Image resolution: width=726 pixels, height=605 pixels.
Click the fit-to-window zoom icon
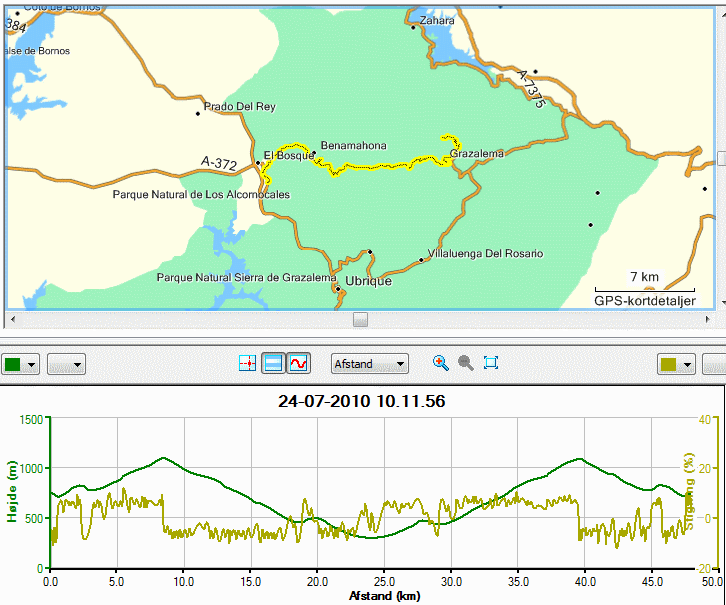tap(491, 362)
